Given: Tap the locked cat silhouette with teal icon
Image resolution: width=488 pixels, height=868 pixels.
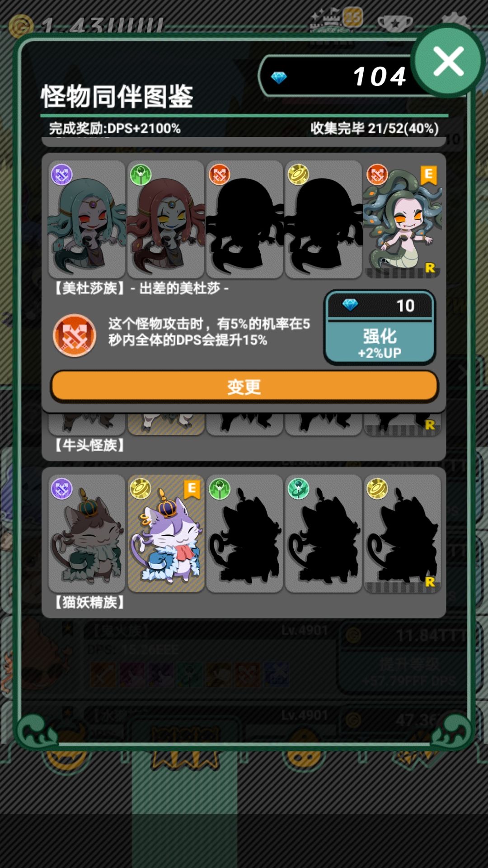Looking at the screenshot, I should point(324,533).
